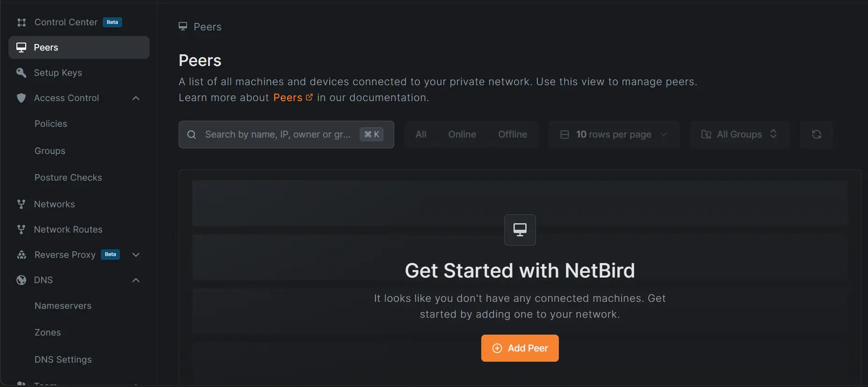Expand the Reverse Proxy section chevron
Screen dimensions: 868x387
(x=136, y=255)
